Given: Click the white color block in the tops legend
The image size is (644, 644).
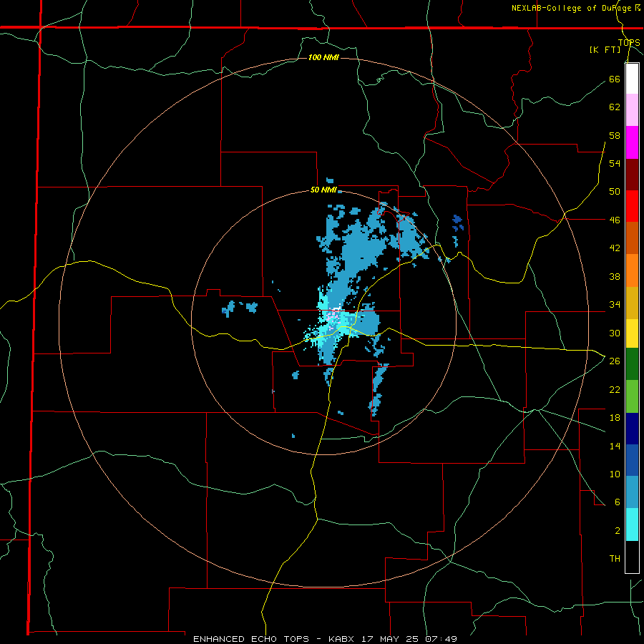Looking at the screenshot, I should (632, 79).
